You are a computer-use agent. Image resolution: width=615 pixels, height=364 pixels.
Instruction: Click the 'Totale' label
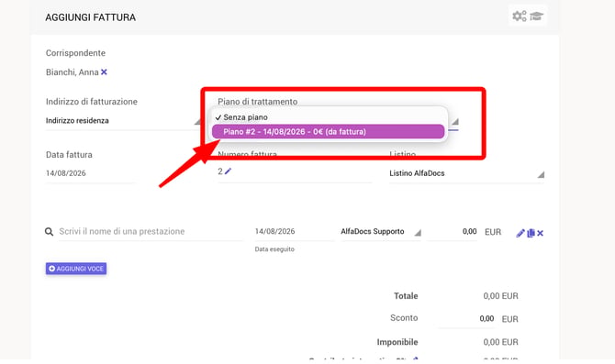pyautogui.click(x=406, y=296)
